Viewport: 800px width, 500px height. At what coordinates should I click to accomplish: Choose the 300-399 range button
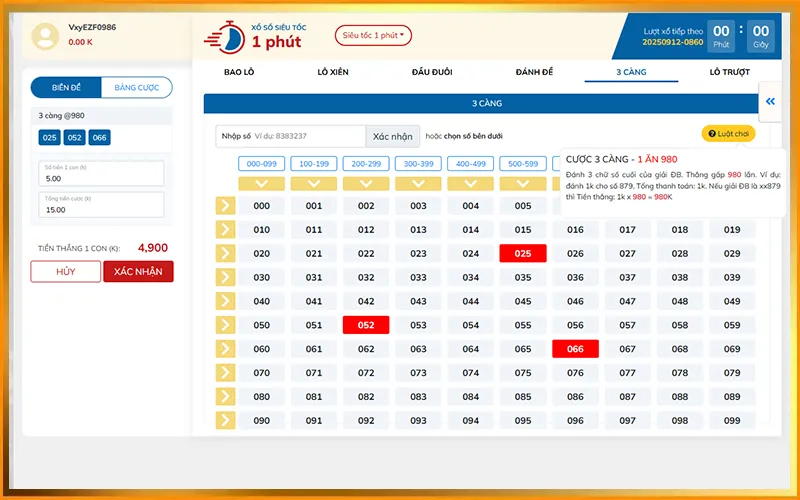coord(418,164)
